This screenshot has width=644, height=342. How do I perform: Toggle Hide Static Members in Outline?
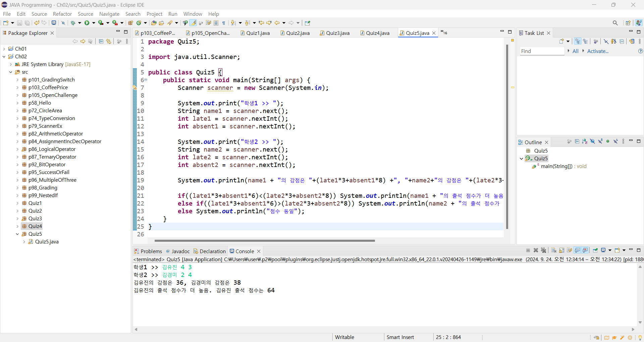pos(600,141)
